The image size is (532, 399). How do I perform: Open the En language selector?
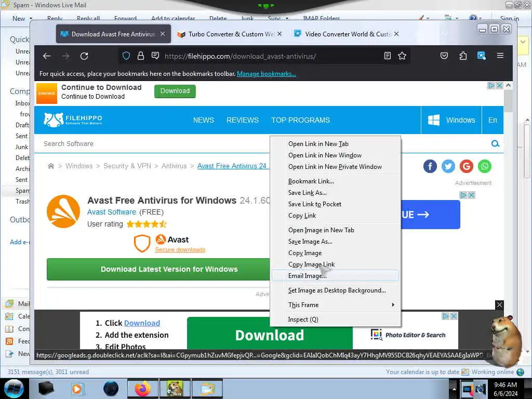point(493,120)
